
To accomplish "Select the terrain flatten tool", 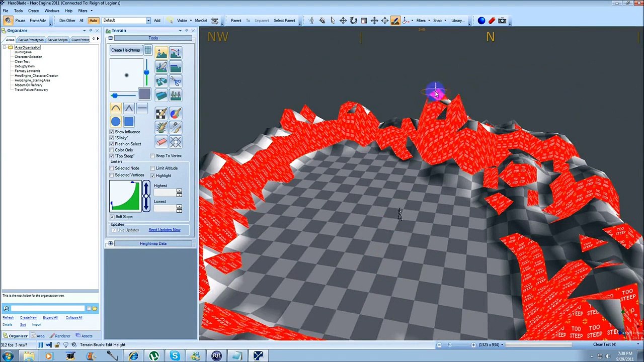I will click(176, 67).
